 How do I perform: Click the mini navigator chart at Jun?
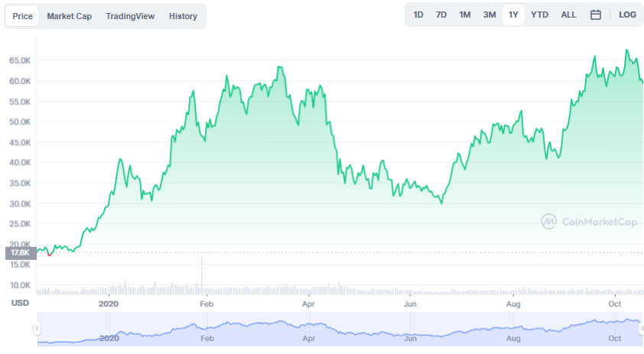410,330
